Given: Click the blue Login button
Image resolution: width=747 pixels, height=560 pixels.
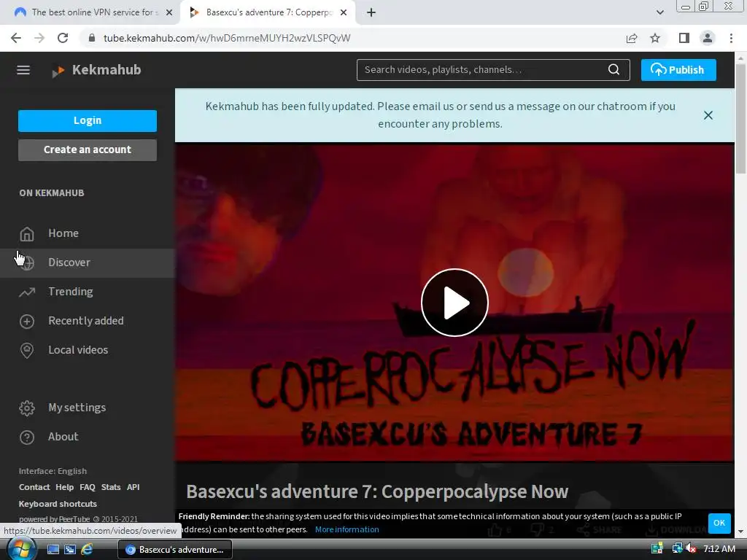Looking at the screenshot, I should [x=88, y=120].
